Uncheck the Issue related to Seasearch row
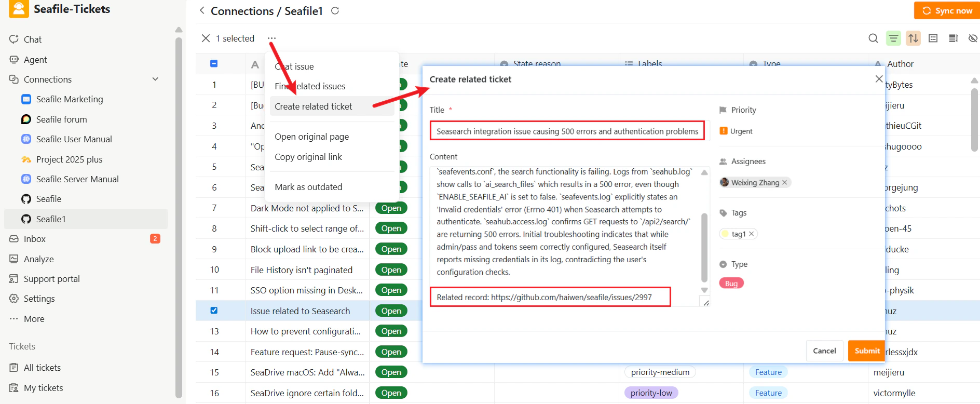The image size is (980, 404). click(x=214, y=311)
